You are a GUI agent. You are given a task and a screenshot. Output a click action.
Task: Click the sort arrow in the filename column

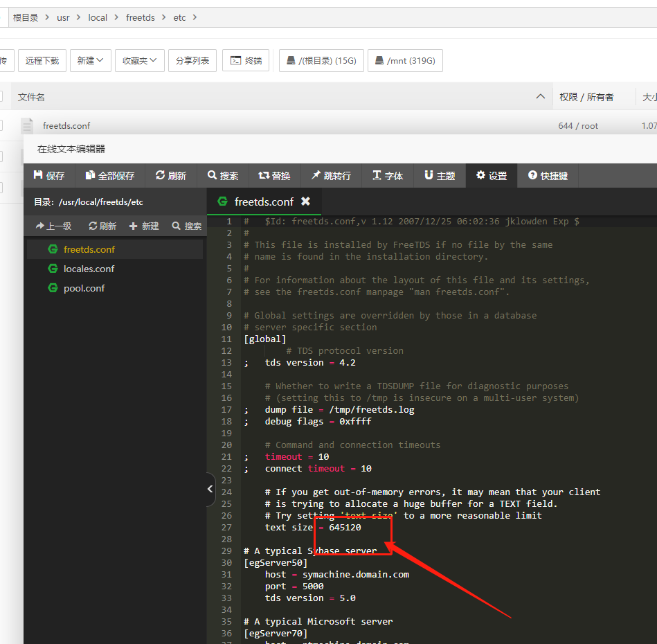[541, 96]
